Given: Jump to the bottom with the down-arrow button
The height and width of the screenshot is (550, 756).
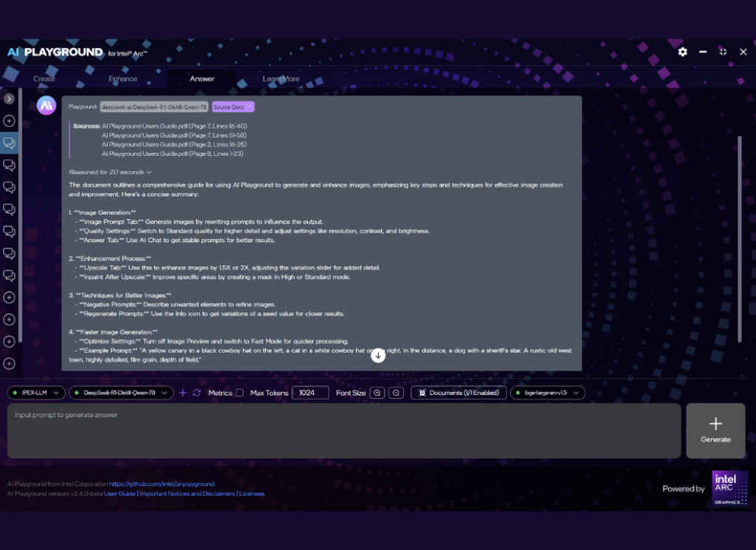Looking at the screenshot, I should pyautogui.click(x=378, y=355).
